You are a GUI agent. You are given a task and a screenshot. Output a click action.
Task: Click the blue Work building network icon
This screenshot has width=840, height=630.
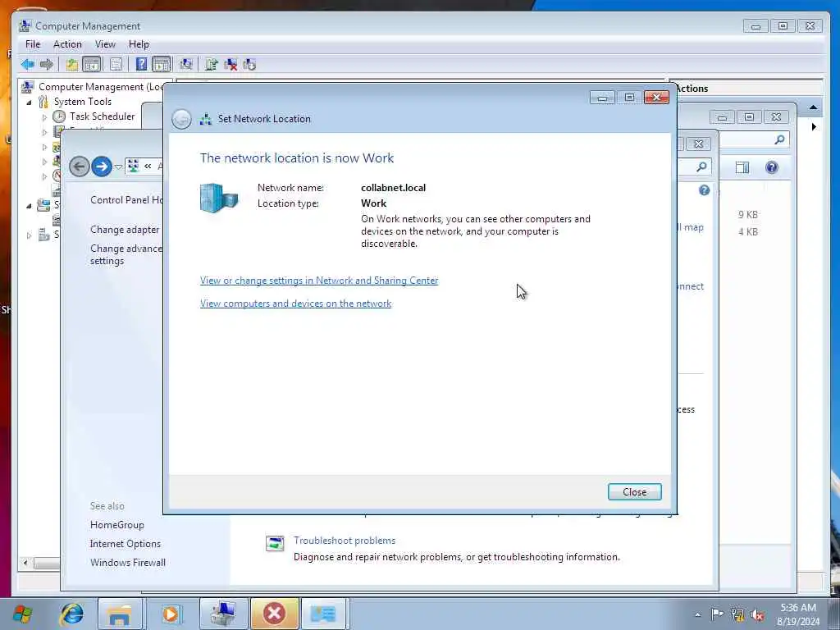(218, 197)
